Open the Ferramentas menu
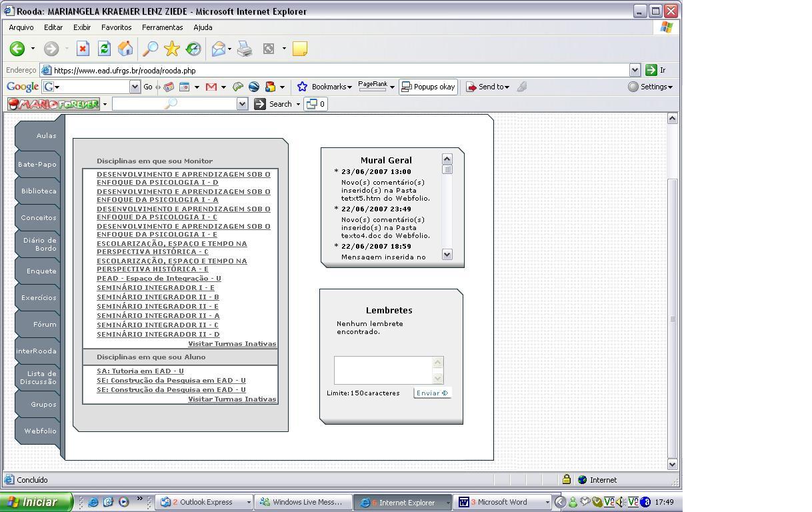Image resolution: width=812 pixels, height=512 pixels. coord(162,27)
